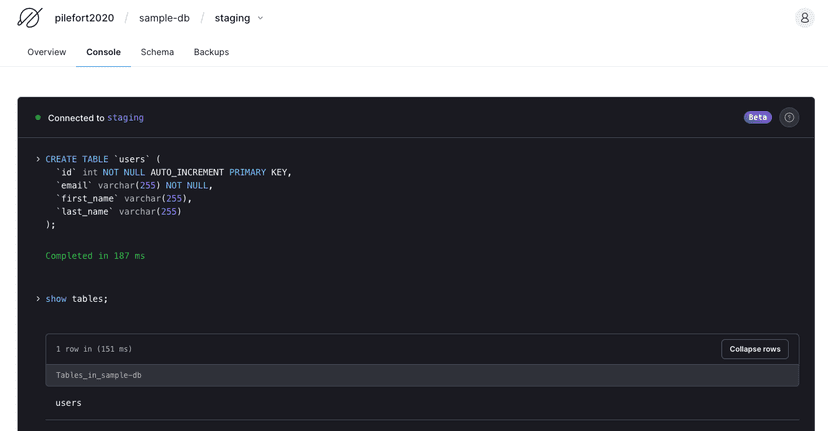Select the users row in results
This screenshot has width=828, height=431.
(x=69, y=403)
